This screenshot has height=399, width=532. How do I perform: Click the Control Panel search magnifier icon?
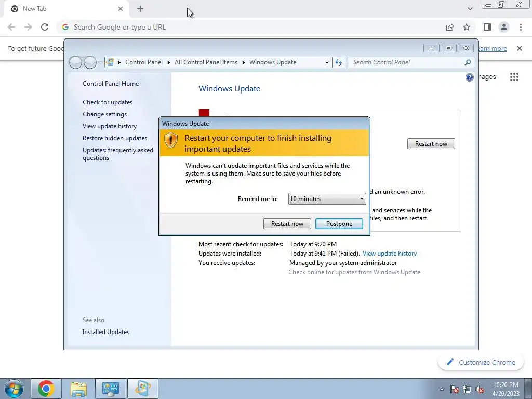click(468, 62)
